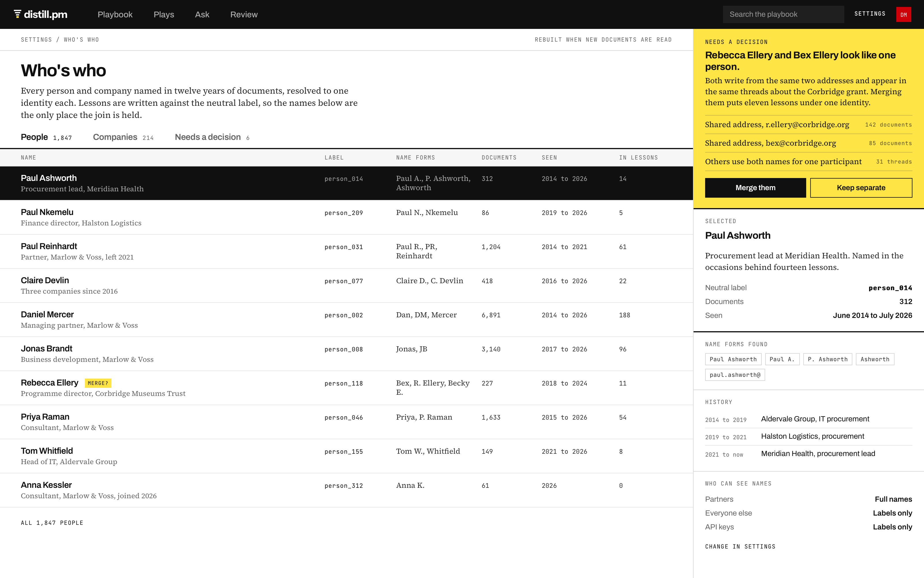Sort by the Label column header

tap(334, 158)
